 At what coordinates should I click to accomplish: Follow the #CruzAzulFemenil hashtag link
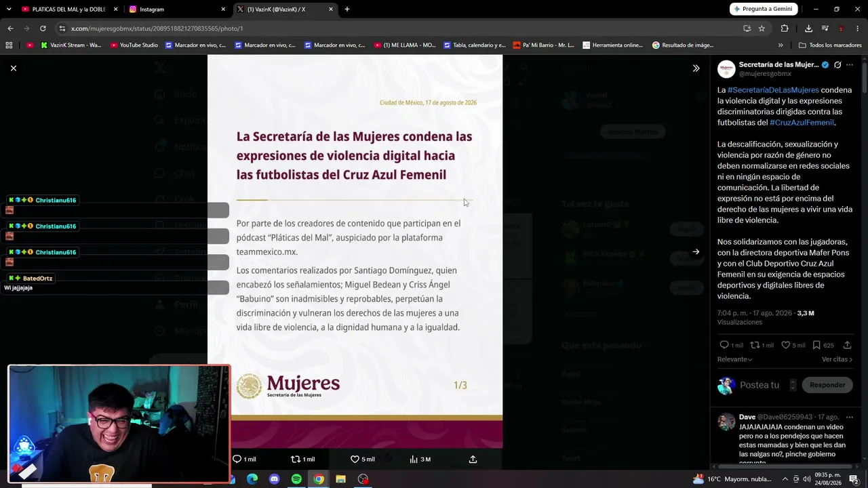(x=802, y=123)
